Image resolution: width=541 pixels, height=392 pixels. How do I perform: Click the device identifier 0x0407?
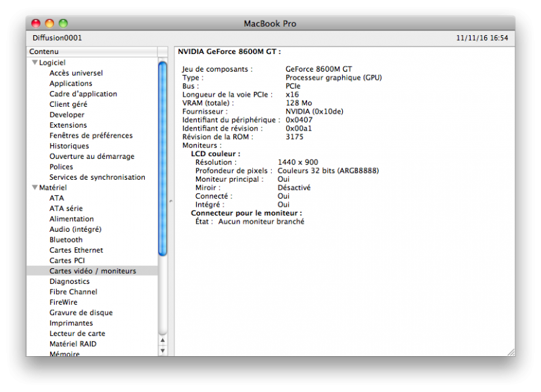pos(299,120)
